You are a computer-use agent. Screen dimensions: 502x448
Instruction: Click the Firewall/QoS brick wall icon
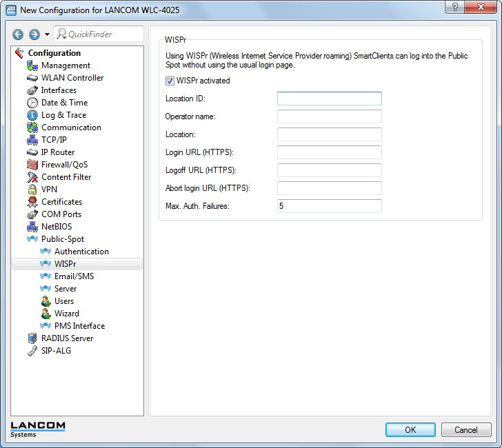[x=32, y=165]
